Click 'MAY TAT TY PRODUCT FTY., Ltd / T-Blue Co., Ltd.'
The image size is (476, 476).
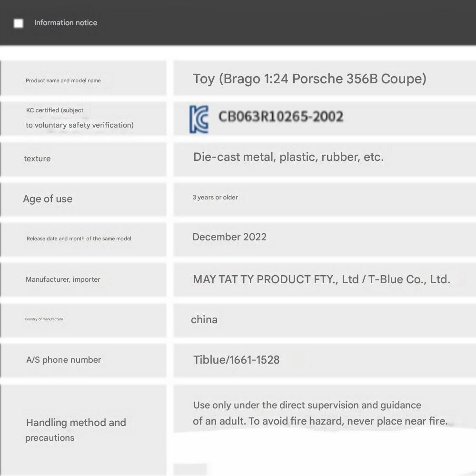pos(321,279)
